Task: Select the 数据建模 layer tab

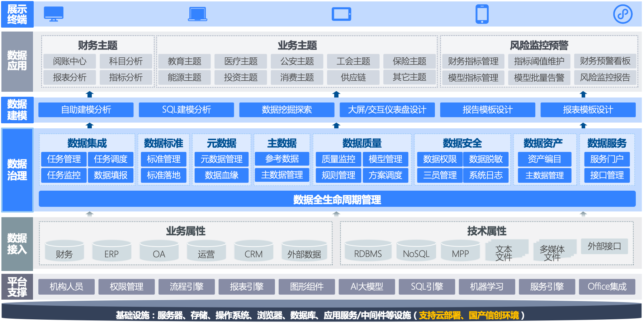Action: tap(17, 110)
